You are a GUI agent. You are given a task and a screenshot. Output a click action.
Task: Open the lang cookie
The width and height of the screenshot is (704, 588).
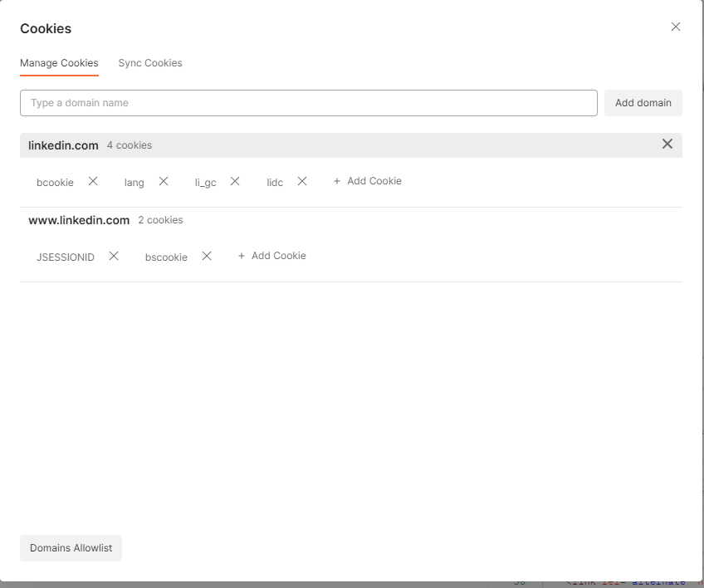click(134, 183)
